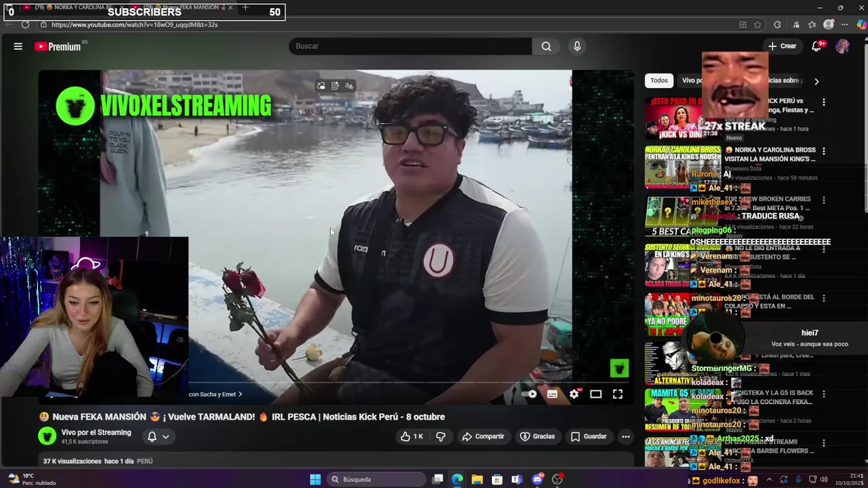Image resolution: width=868 pixels, height=488 pixels.
Task: Open more actions three-dot menu under video
Action: [x=626, y=436]
